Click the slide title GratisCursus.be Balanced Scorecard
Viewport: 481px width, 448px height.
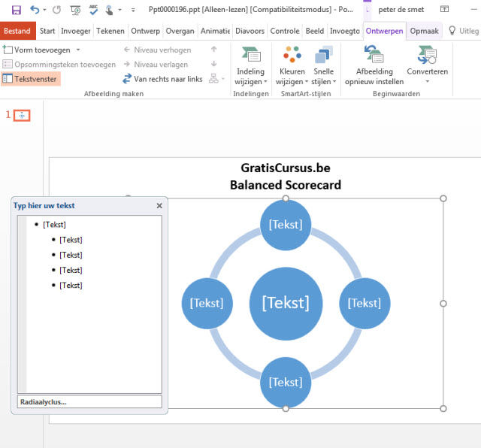(x=286, y=177)
